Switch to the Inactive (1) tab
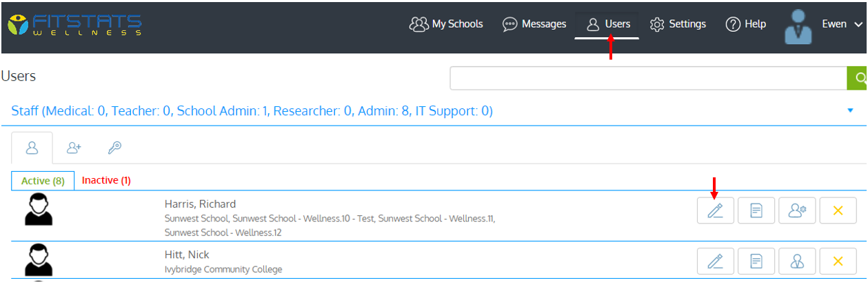868x285 pixels. pos(106,181)
